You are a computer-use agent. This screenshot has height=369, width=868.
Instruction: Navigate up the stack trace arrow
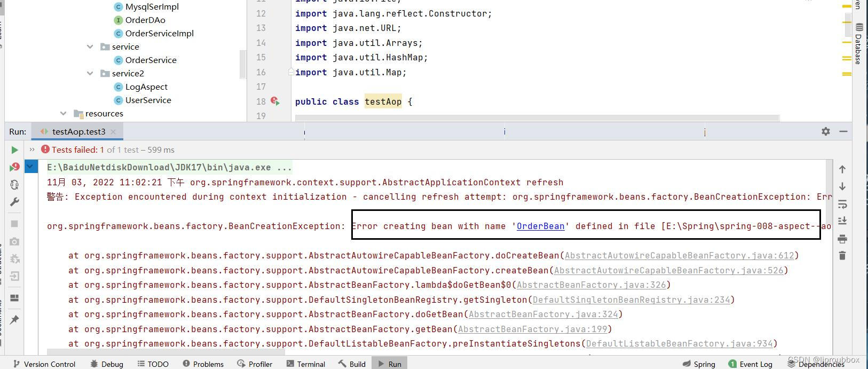[x=842, y=169]
